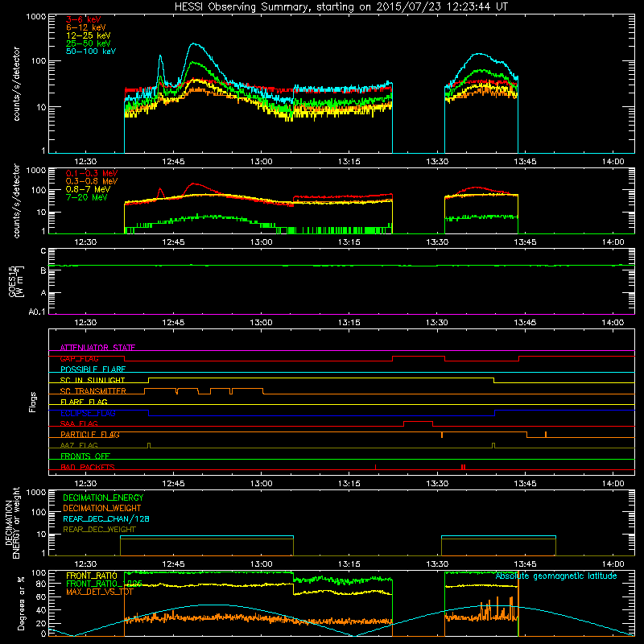Click the raised GAP_FLAG segment near 13:25
Screen dimensions: 644x644
(419, 357)
